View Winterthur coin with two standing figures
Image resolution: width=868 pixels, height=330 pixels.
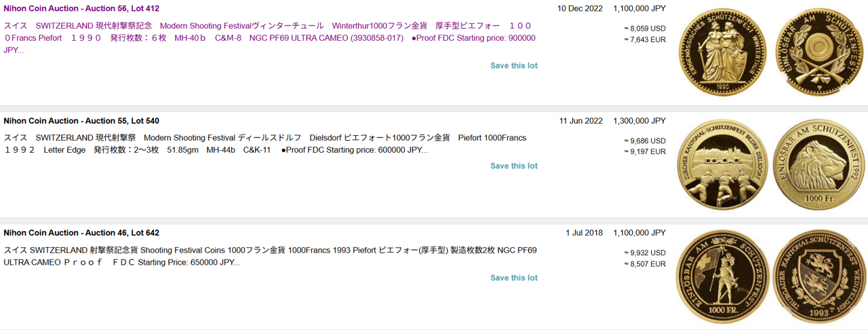[x=722, y=53]
